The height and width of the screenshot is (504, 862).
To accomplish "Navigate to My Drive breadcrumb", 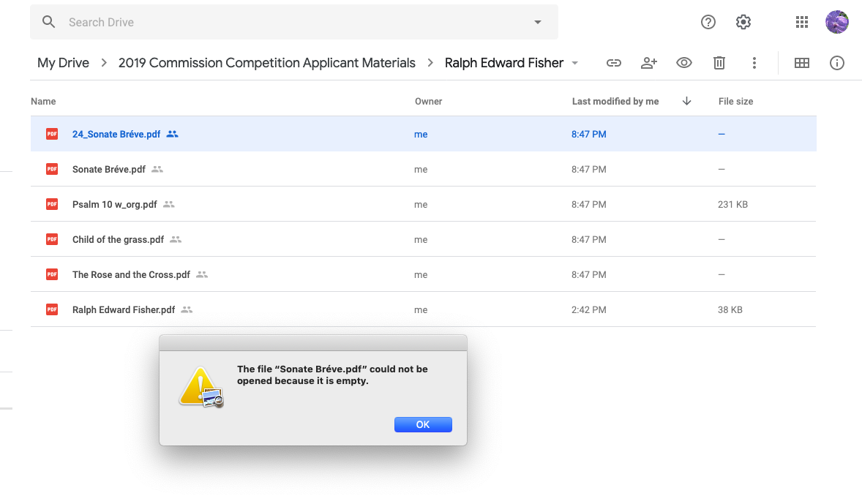I will [x=63, y=63].
